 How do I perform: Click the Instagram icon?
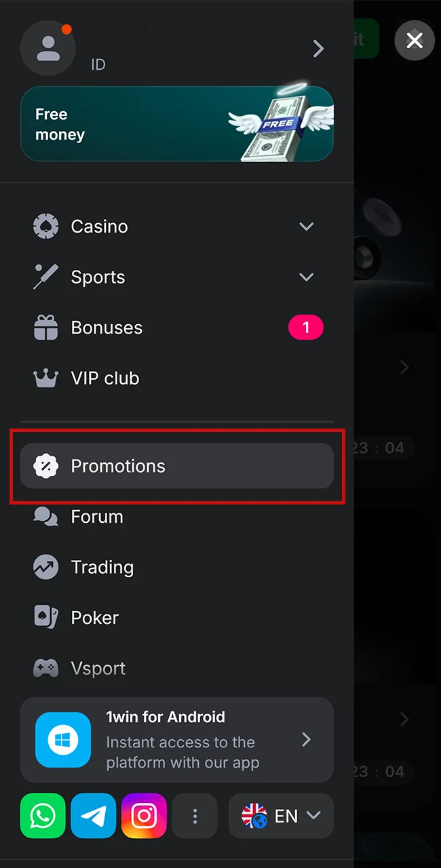[x=144, y=816]
